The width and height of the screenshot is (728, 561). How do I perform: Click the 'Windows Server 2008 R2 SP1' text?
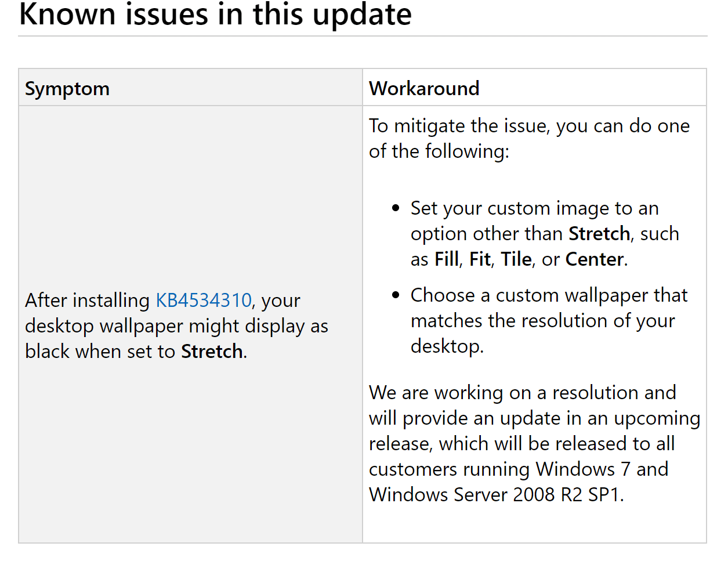pos(495,495)
